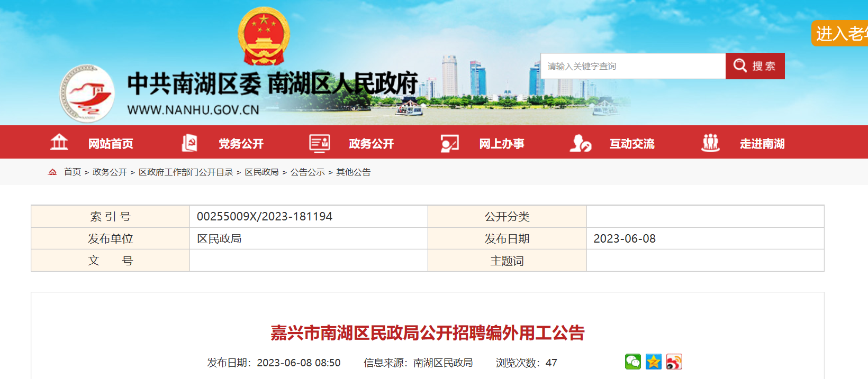Click the 2023-06-08 table date value

625,239
